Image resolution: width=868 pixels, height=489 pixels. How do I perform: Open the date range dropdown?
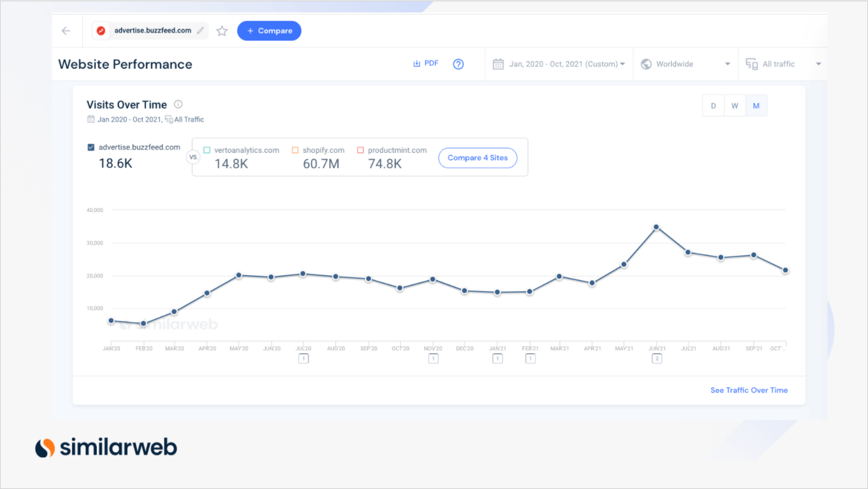tap(559, 64)
